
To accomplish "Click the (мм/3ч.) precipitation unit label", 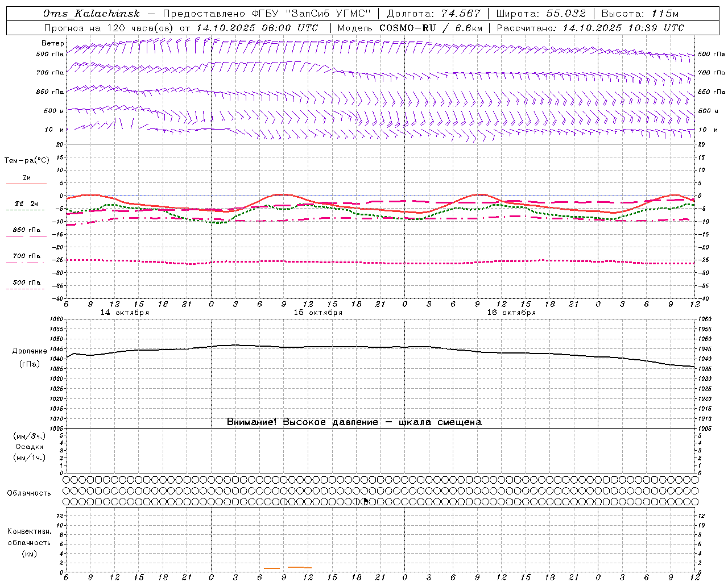I will [x=29, y=436].
